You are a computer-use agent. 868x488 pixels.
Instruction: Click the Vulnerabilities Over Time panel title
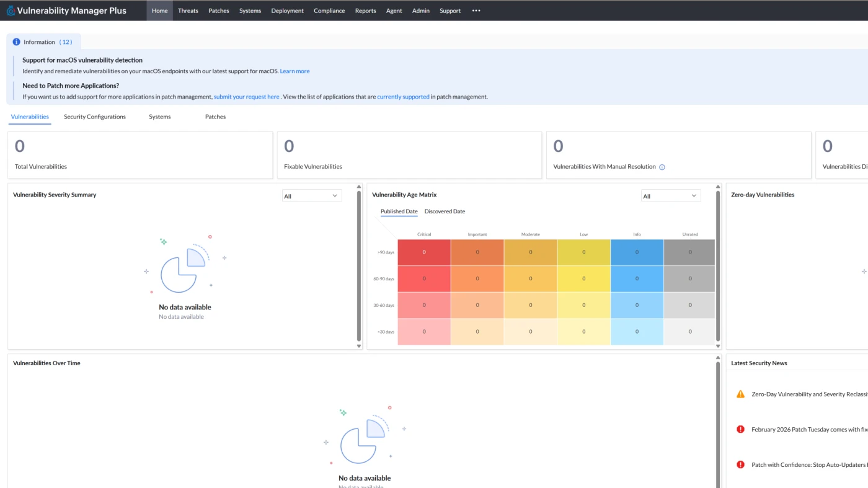[x=46, y=363]
